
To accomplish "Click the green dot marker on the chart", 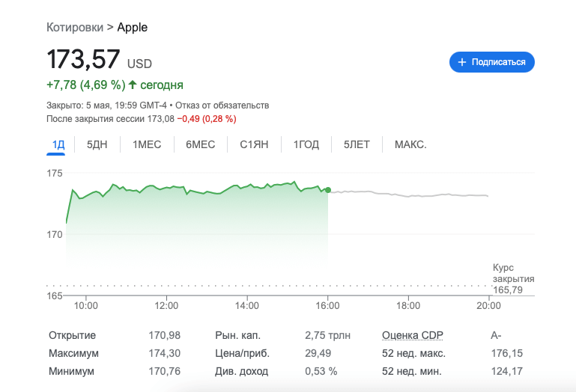I will pos(328,190).
